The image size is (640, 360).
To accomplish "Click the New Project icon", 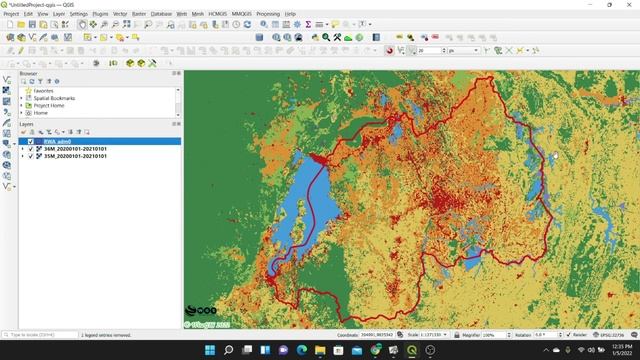I will point(10,24).
